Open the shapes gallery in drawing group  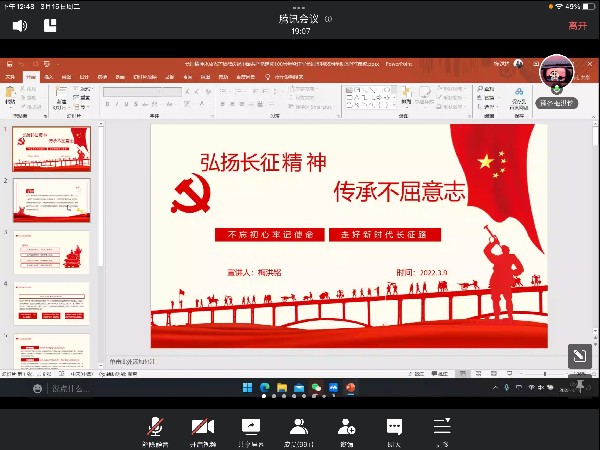pyautogui.click(x=369, y=98)
